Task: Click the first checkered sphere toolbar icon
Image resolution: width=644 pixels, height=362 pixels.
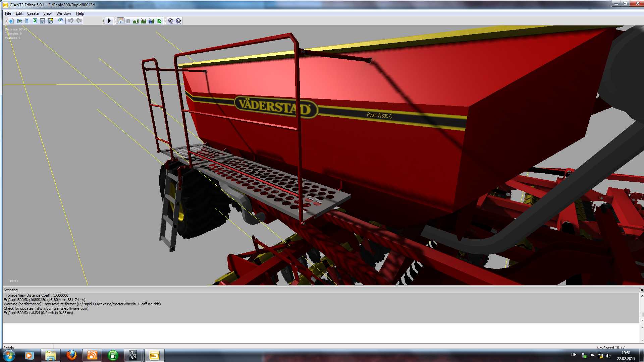Action: [171, 21]
